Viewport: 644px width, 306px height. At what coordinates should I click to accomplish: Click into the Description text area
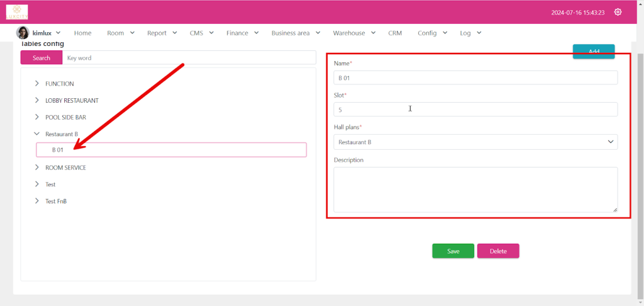475,190
